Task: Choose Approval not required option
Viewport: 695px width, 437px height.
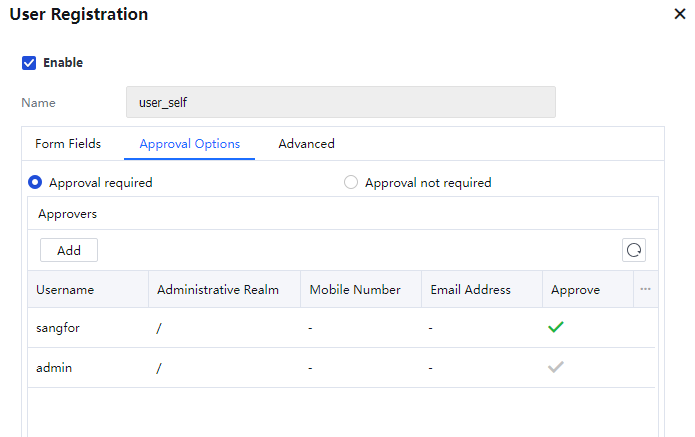Action: [351, 183]
